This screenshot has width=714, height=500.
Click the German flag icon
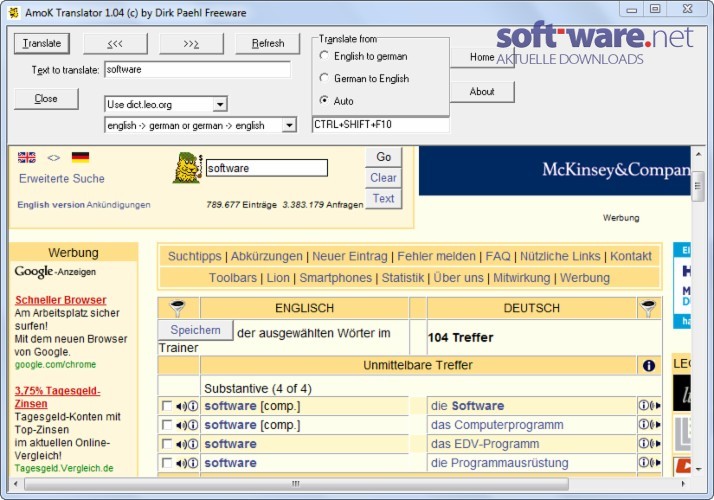pyautogui.click(x=81, y=158)
